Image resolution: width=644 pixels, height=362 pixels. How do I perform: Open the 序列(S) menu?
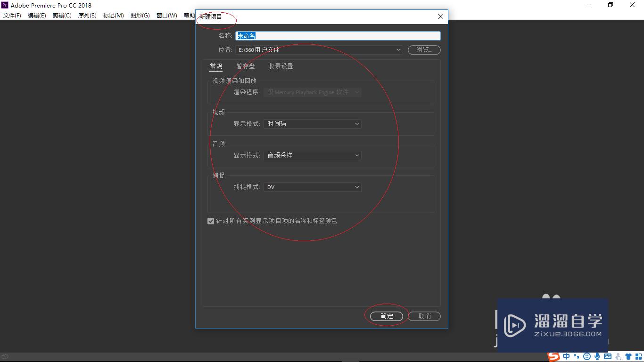87,16
